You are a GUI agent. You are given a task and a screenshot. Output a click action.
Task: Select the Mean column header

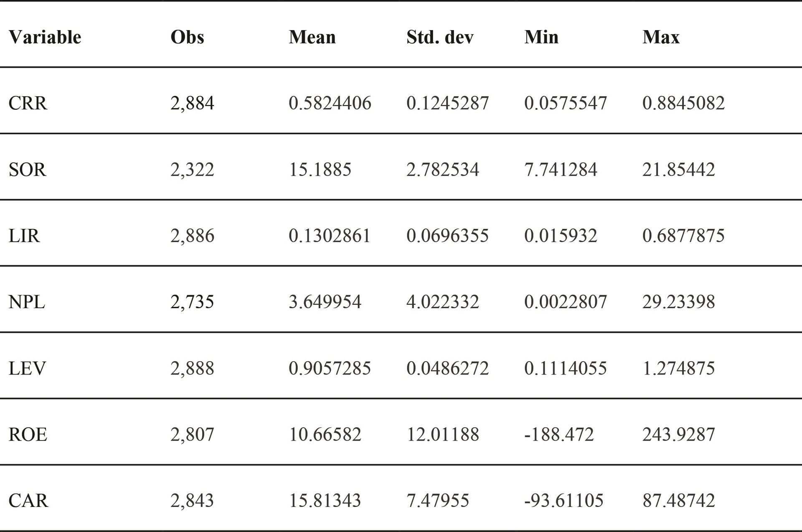(312, 37)
